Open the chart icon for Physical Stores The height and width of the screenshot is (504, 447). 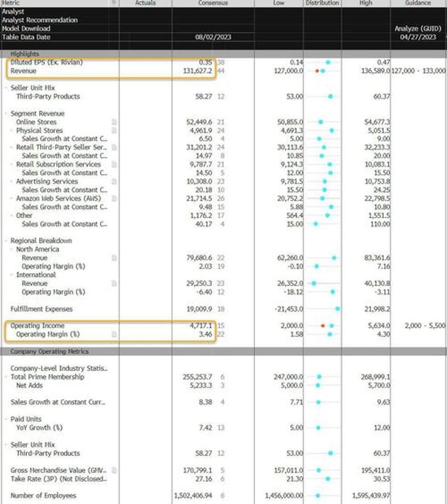coord(114,130)
